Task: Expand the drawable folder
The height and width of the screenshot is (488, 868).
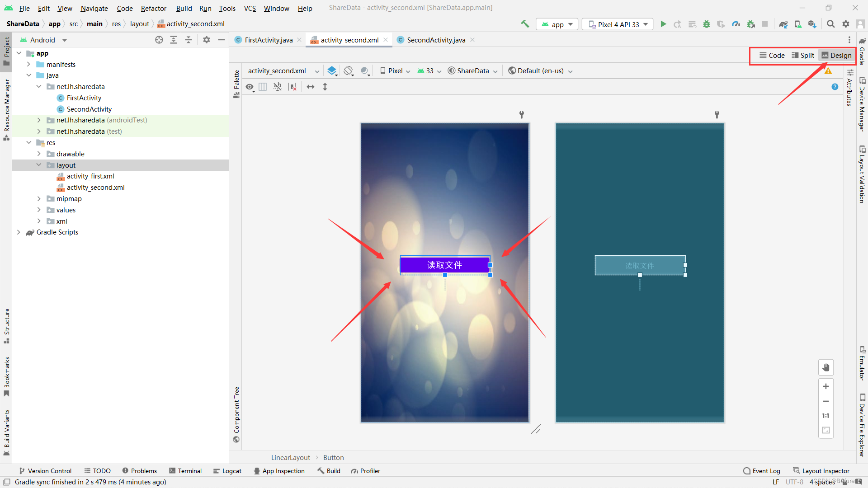Action: [39, 154]
